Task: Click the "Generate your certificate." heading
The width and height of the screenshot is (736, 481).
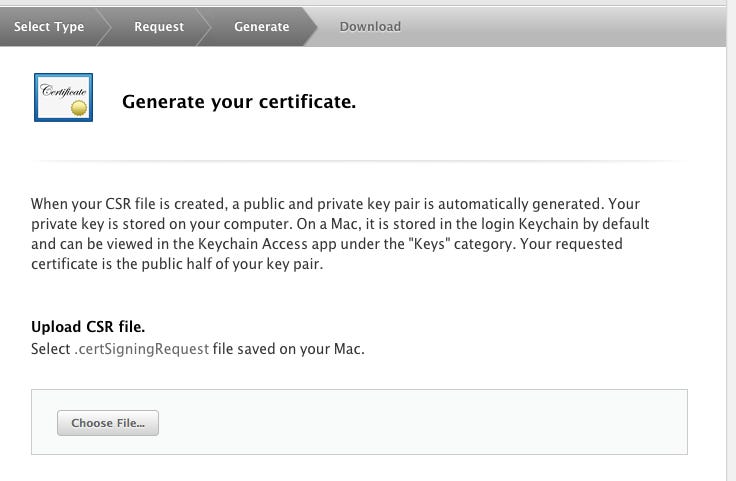Action: [238, 101]
